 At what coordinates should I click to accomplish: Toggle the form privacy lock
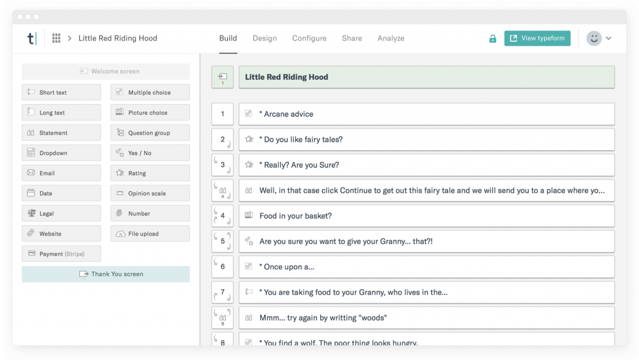point(492,38)
